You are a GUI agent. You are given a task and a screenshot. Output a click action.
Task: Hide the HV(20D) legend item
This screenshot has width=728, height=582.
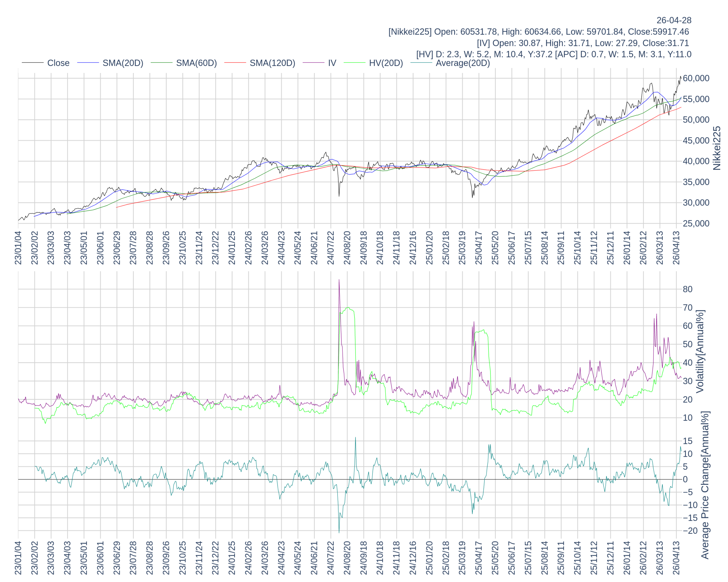(386, 63)
